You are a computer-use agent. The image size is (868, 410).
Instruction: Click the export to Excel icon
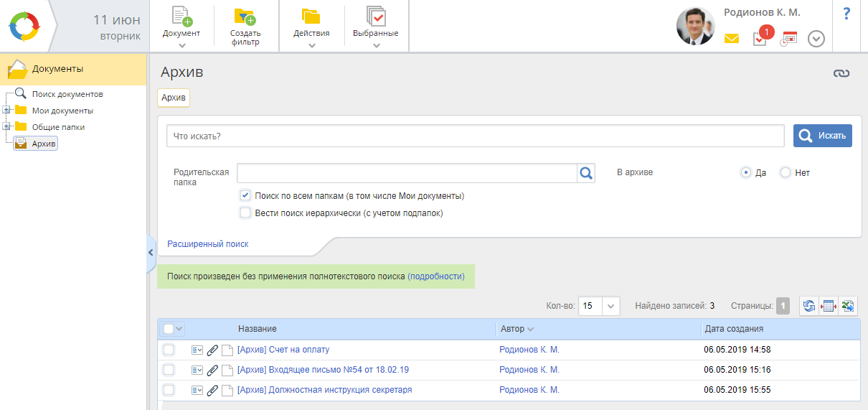pos(848,306)
